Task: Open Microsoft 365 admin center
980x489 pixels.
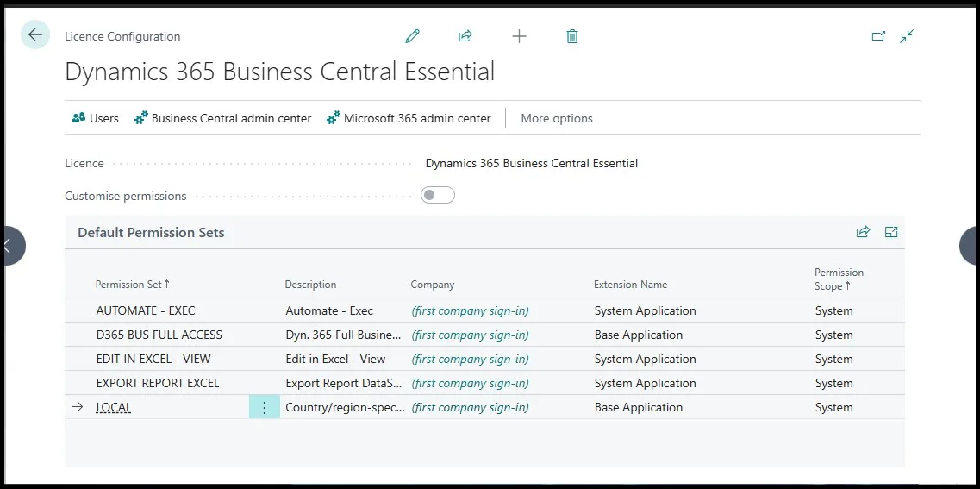Action: point(409,118)
